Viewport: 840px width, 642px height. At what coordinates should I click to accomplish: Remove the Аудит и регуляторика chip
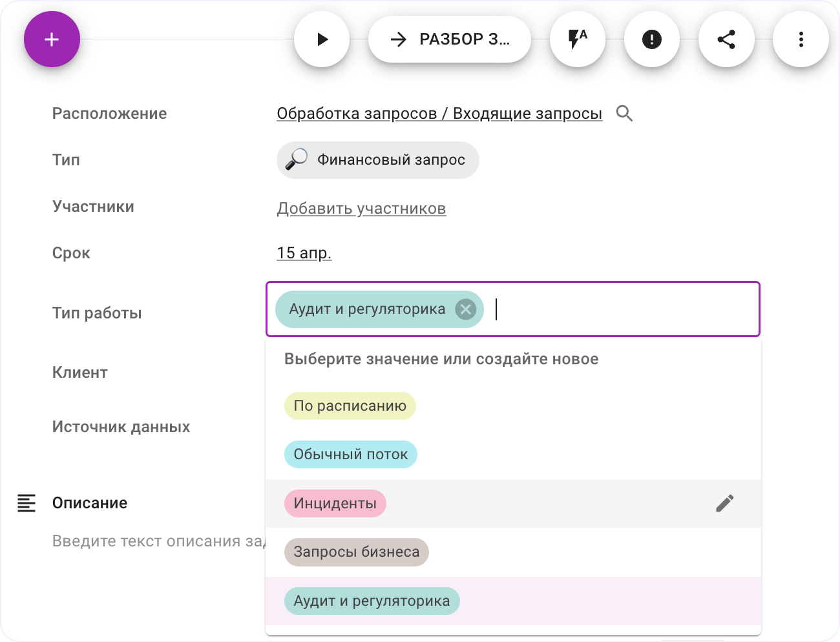pyautogui.click(x=465, y=309)
